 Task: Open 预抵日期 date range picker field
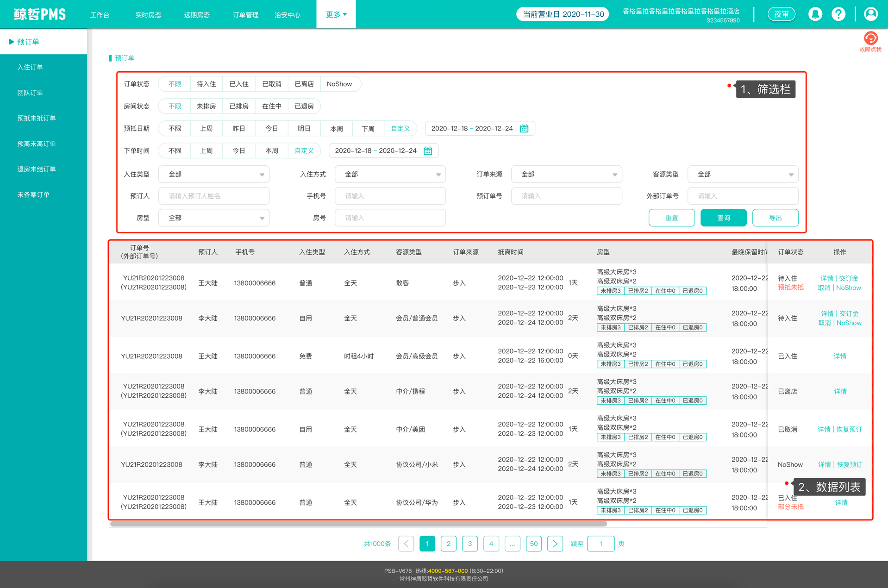point(480,128)
